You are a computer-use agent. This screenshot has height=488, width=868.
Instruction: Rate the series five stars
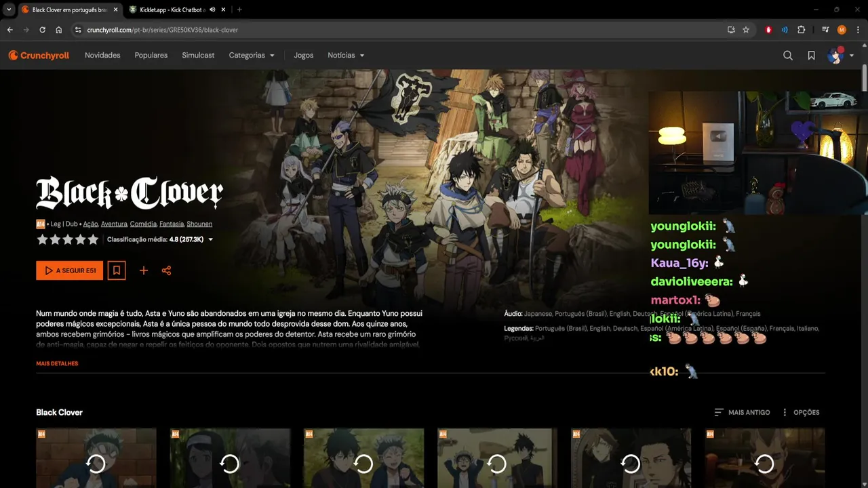click(93, 239)
